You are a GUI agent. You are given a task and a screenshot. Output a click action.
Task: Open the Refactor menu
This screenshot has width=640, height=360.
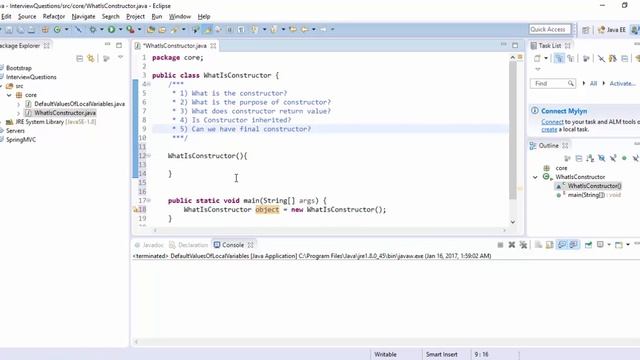point(54,16)
